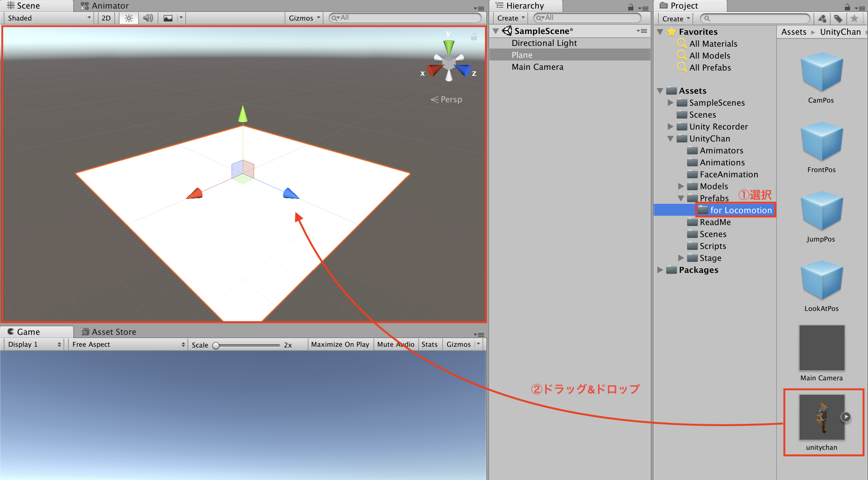Click search by label tag icon
868x480 pixels.
(838, 19)
